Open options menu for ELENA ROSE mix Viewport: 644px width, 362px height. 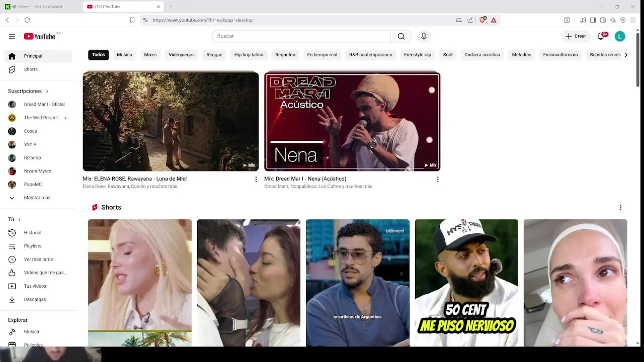coord(256,179)
